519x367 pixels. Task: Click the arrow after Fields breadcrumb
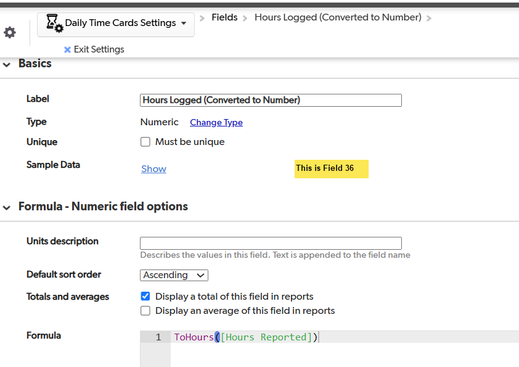coord(245,18)
